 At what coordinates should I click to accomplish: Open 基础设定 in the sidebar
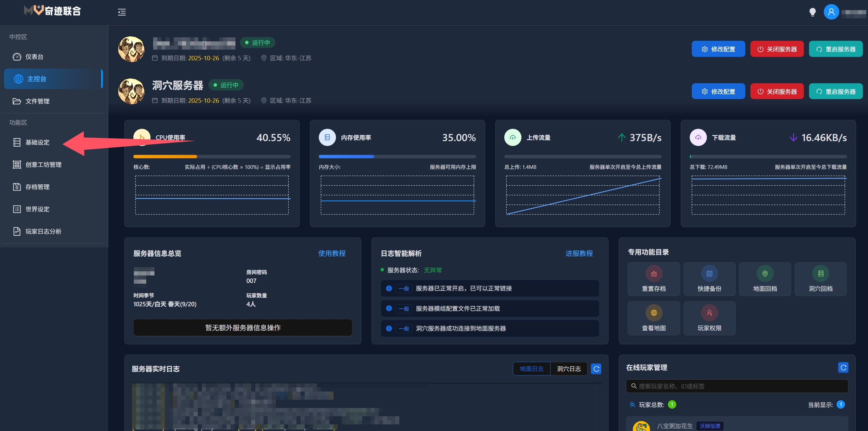pyautogui.click(x=37, y=143)
